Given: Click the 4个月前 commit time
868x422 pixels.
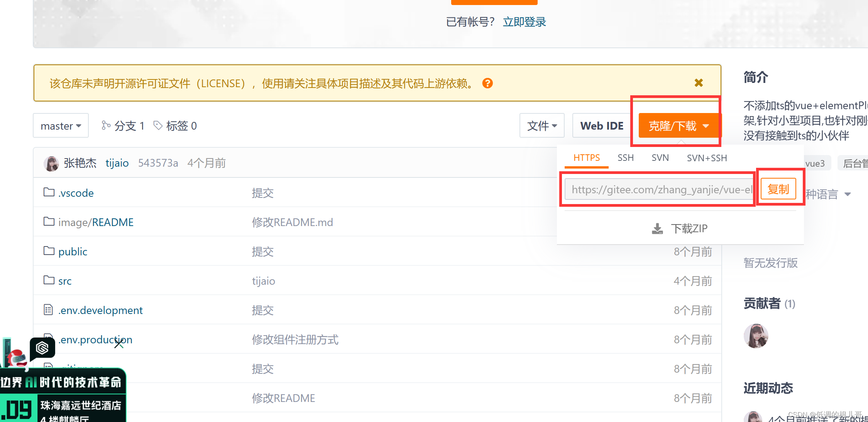Looking at the screenshot, I should coord(207,163).
